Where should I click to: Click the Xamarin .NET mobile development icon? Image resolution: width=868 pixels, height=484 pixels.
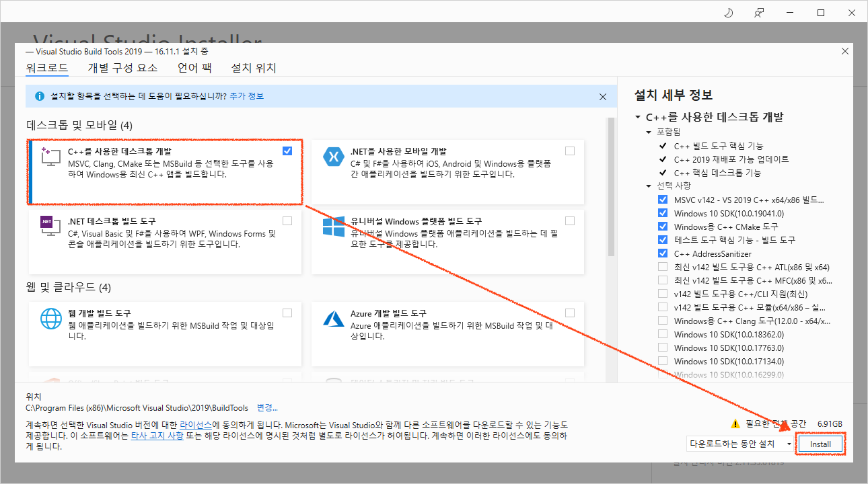coord(334,157)
